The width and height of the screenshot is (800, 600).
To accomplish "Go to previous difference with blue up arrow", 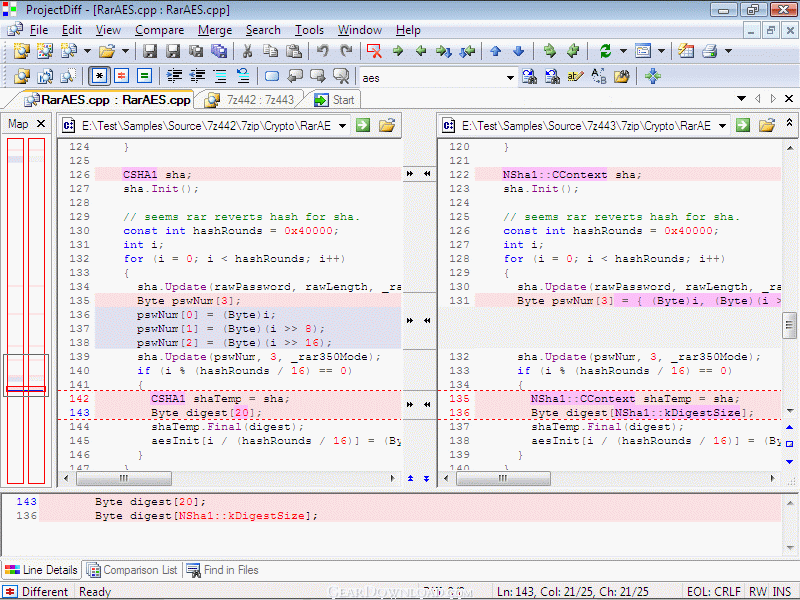I will coord(495,51).
